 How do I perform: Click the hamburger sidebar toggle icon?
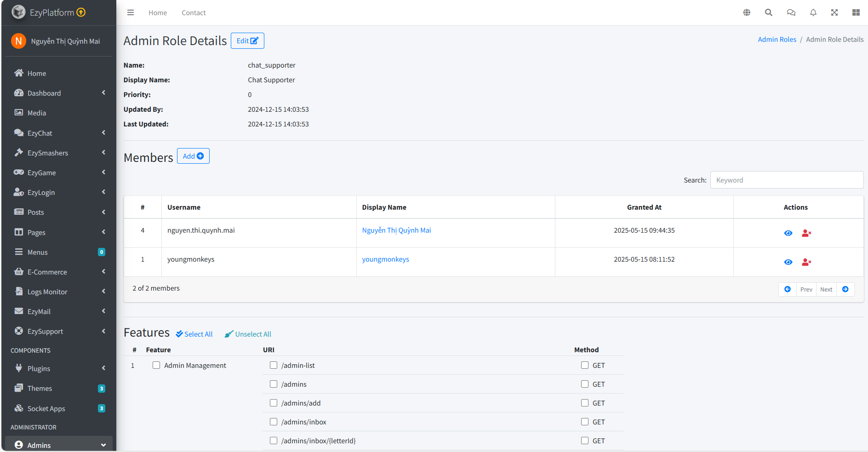pos(131,12)
